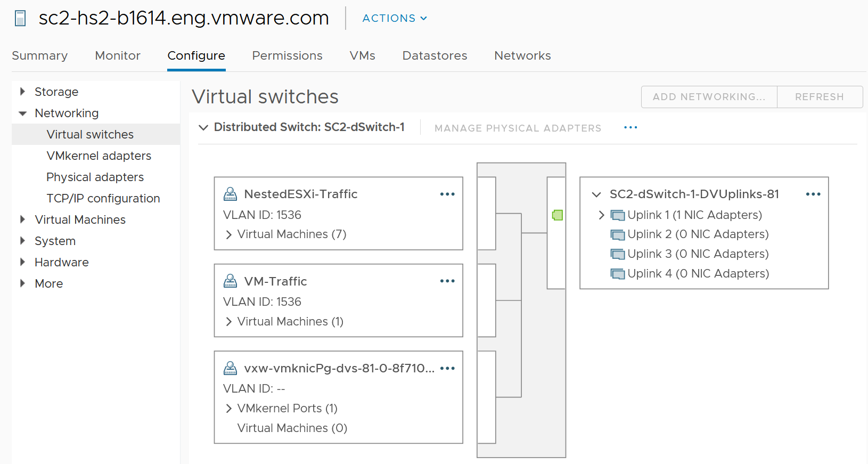Click Uplink 2 (0 NIC Adapters) label
The image size is (868, 464).
coord(698,234)
